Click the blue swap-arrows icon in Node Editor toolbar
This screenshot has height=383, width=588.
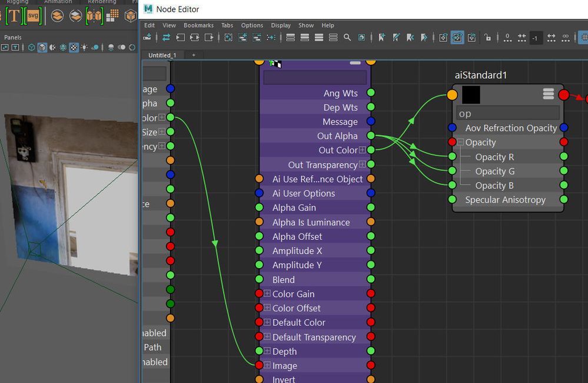click(x=166, y=37)
